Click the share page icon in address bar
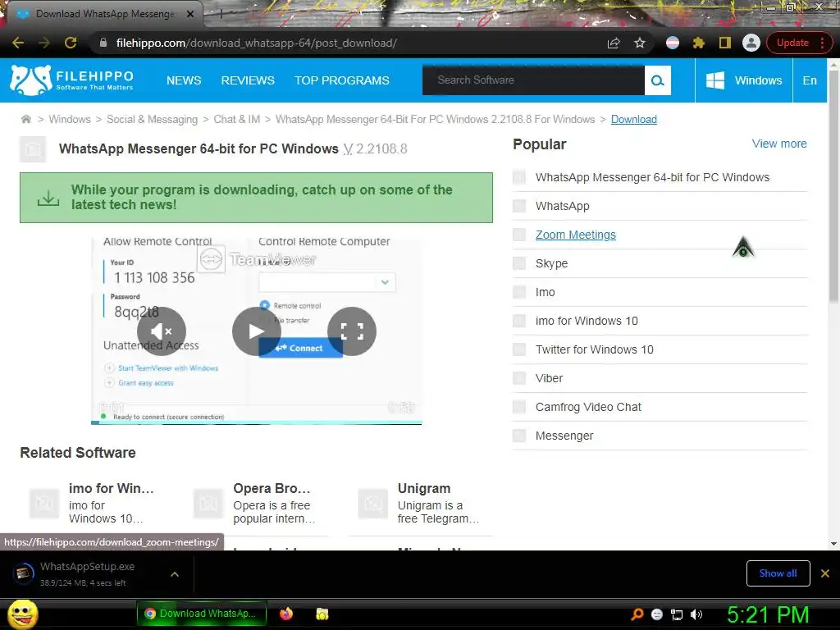 [614, 43]
